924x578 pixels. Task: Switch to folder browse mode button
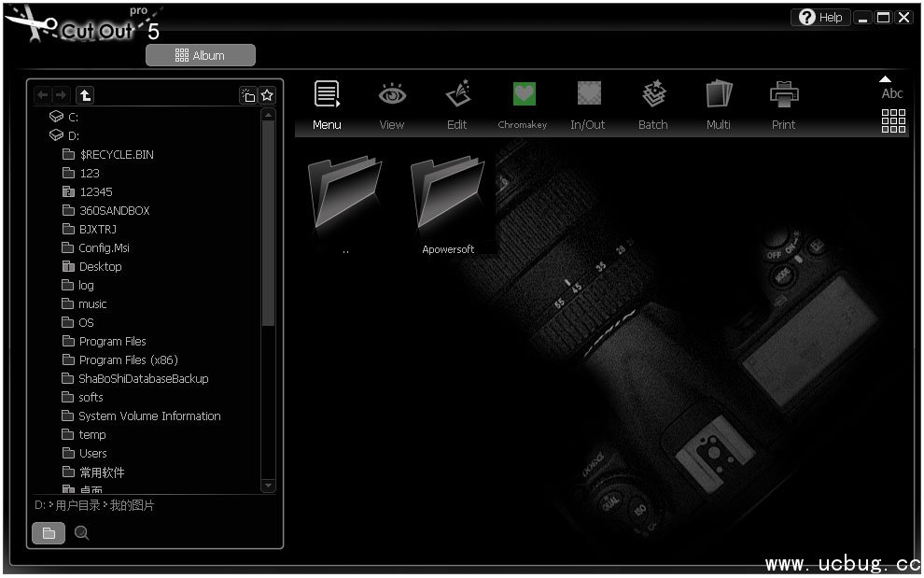[49, 533]
